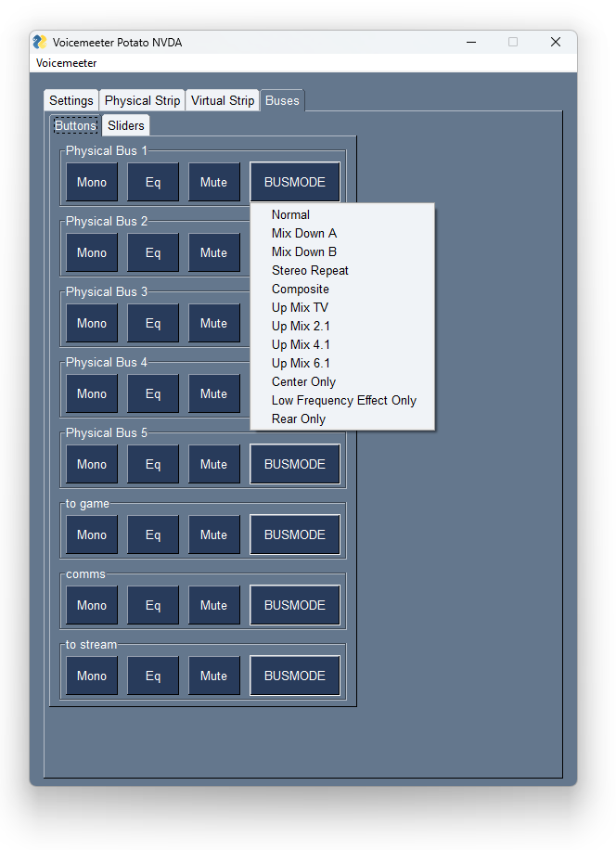The image size is (616, 850).
Task: Toggle Mono on Physical Bus 1
Action: [x=92, y=182]
